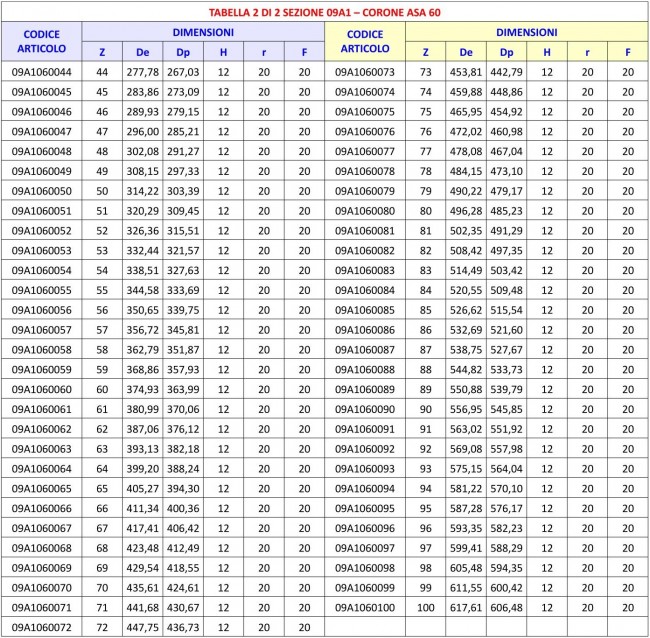Click article code 09A1060047

tap(41, 131)
